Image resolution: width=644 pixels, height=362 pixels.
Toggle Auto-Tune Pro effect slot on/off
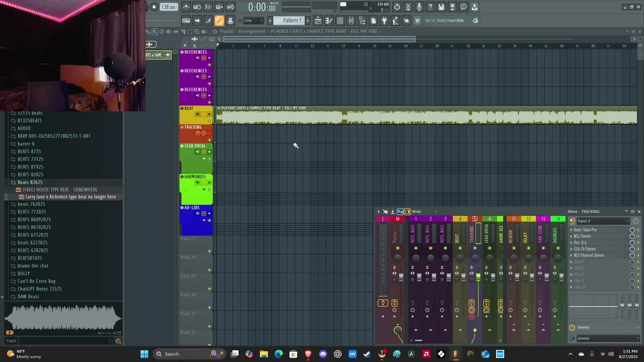638,230
